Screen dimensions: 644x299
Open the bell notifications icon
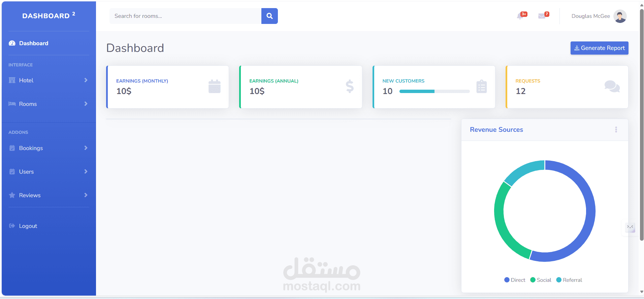coord(520,16)
